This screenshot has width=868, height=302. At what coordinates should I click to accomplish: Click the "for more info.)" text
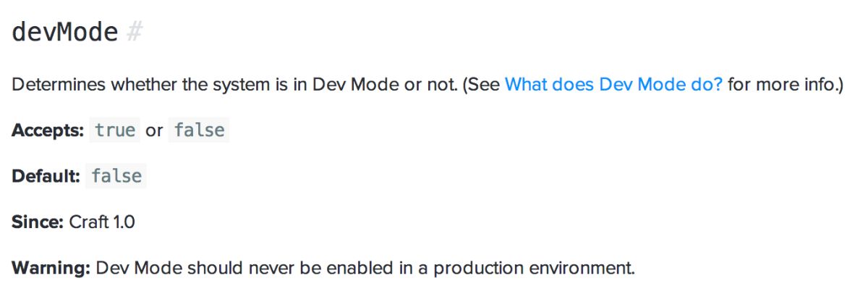786,85
